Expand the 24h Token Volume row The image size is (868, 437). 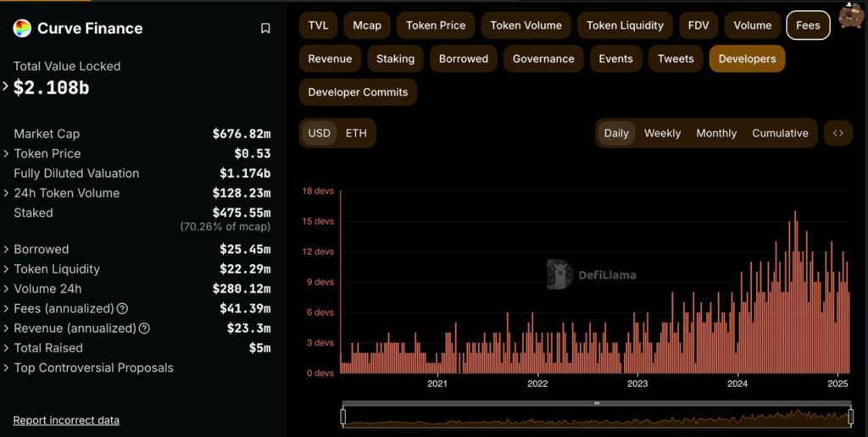click(x=7, y=193)
